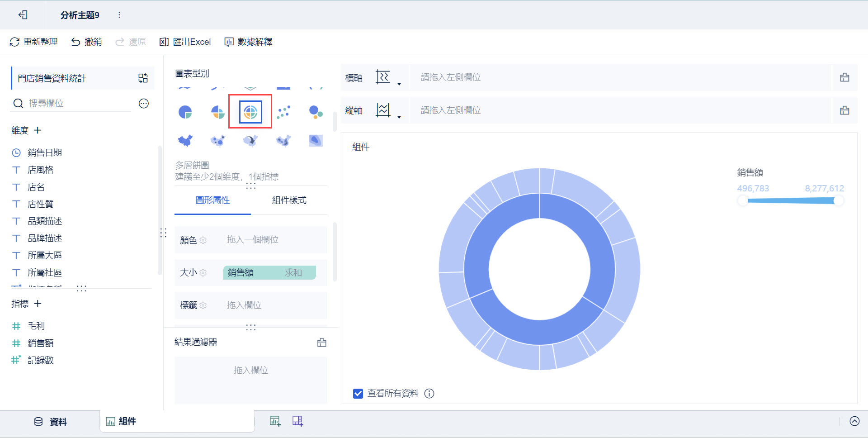The height and width of the screenshot is (438, 868).
Task: Select the 店風格 dimension field
Action: click(x=41, y=170)
